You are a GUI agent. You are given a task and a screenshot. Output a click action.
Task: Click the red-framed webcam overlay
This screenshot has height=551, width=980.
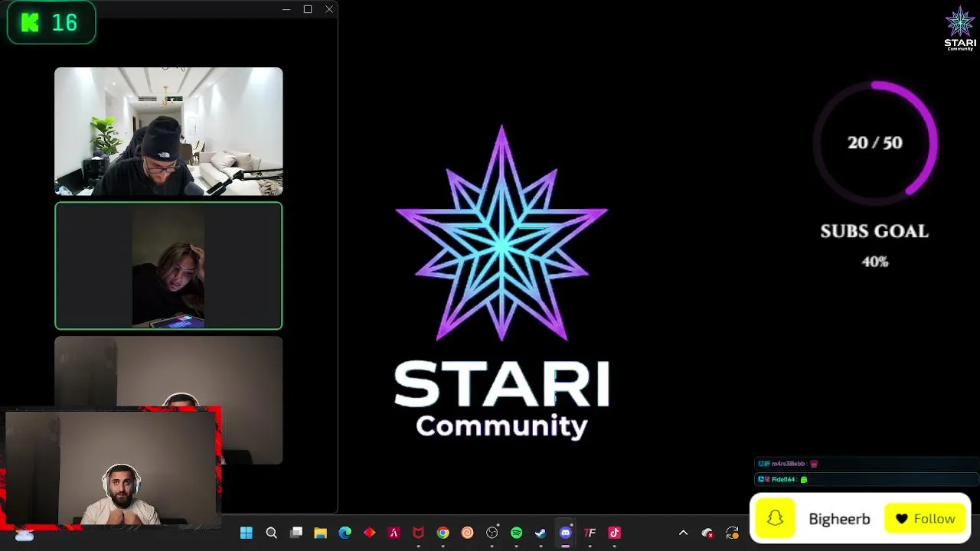112,468
